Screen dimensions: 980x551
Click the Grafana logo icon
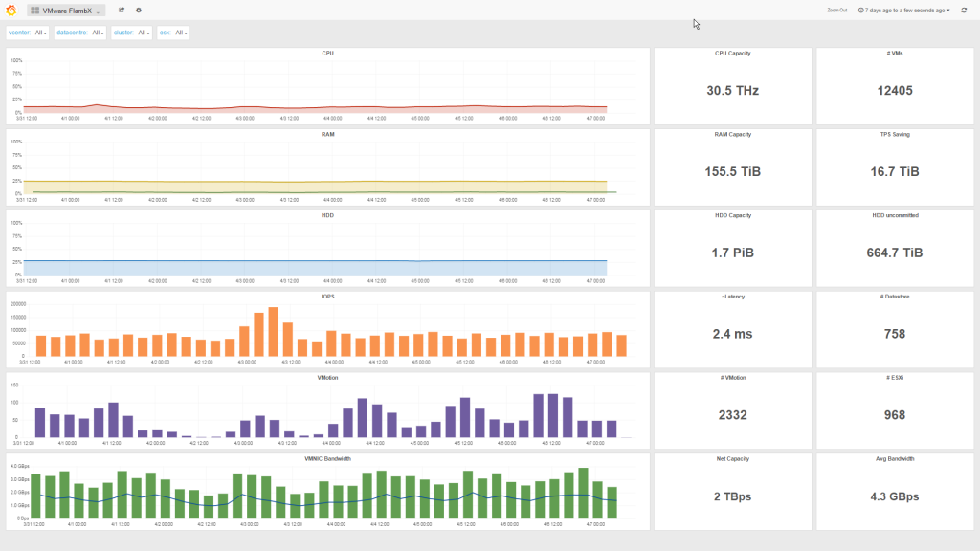[x=11, y=10]
